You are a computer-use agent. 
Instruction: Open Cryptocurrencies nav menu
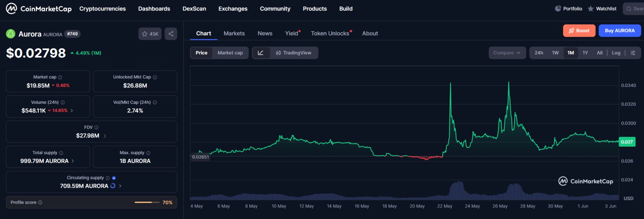click(x=103, y=9)
